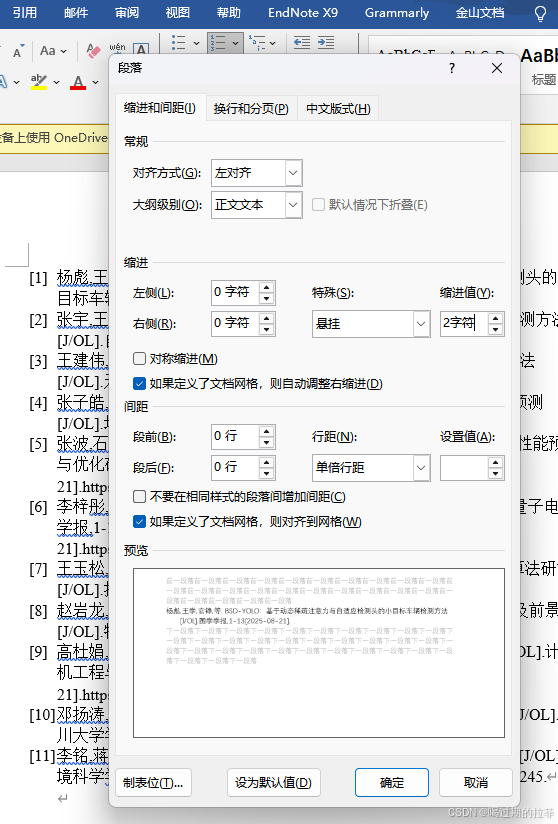Viewport: 558px width, 824px height.
Task: Open the 金山文档 ribbon tab
Action: click(x=480, y=13)
